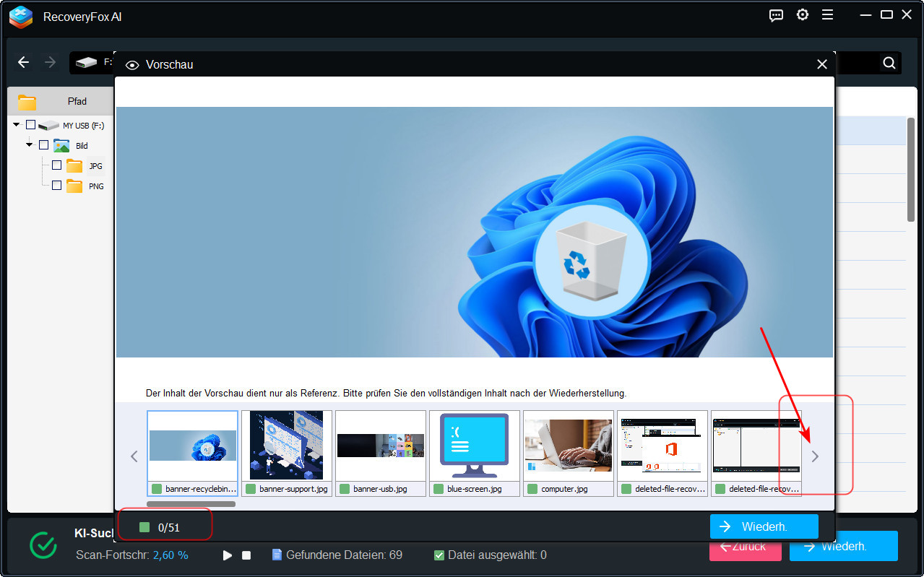The width and height of the screenshot is (924, 577).
Task: Stop the scan with the stop button
Action: point(246,555)
